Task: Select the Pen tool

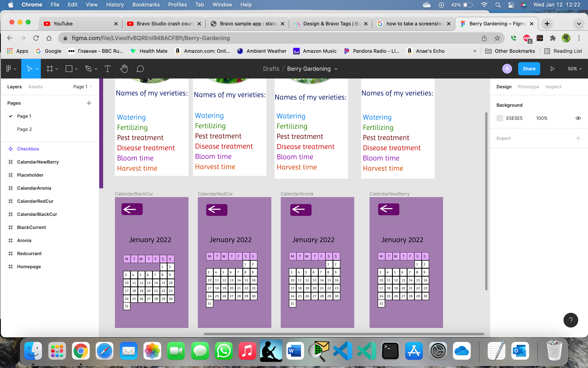Action: coord(88,69)
